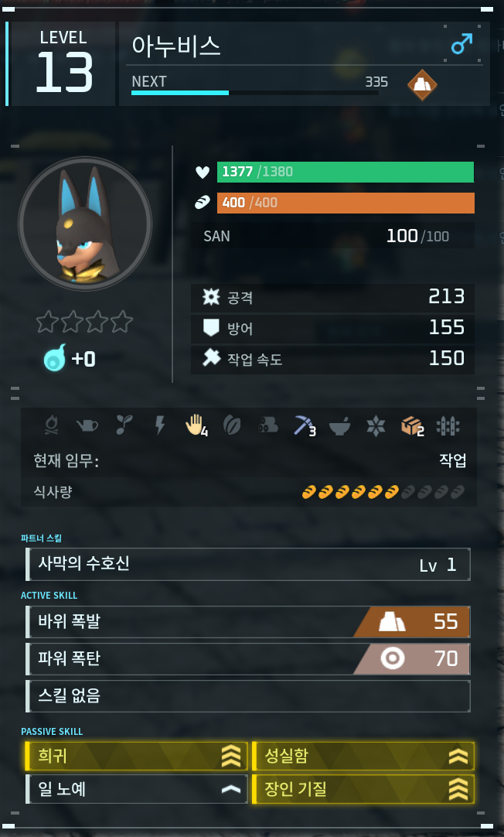
Task: Click the cooling snowflake work icon
Action: click(376, 425)
